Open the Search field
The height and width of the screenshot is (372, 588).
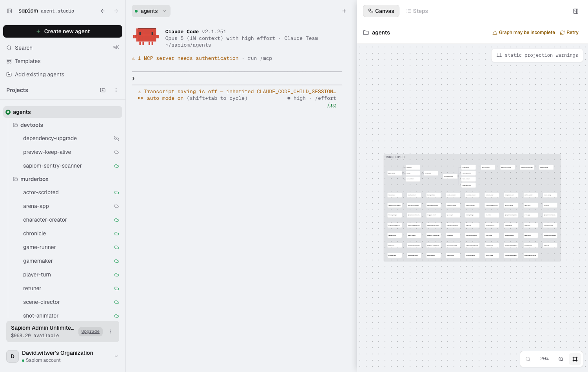coord(63,48)
